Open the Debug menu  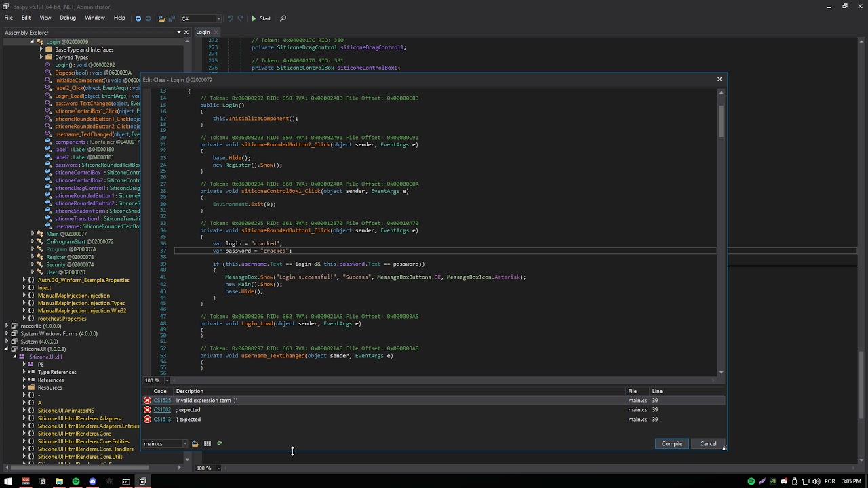[68, 18]
